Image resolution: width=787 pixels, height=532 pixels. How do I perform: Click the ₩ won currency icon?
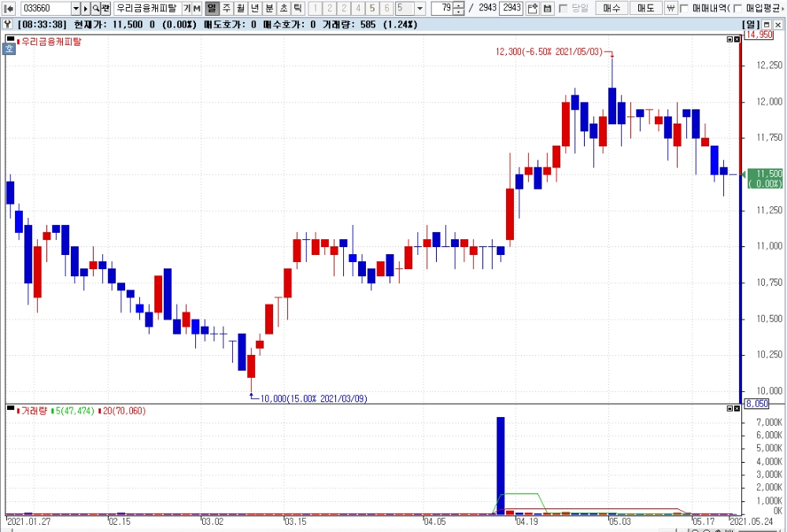pyautogui.click(x=671, y=8)
